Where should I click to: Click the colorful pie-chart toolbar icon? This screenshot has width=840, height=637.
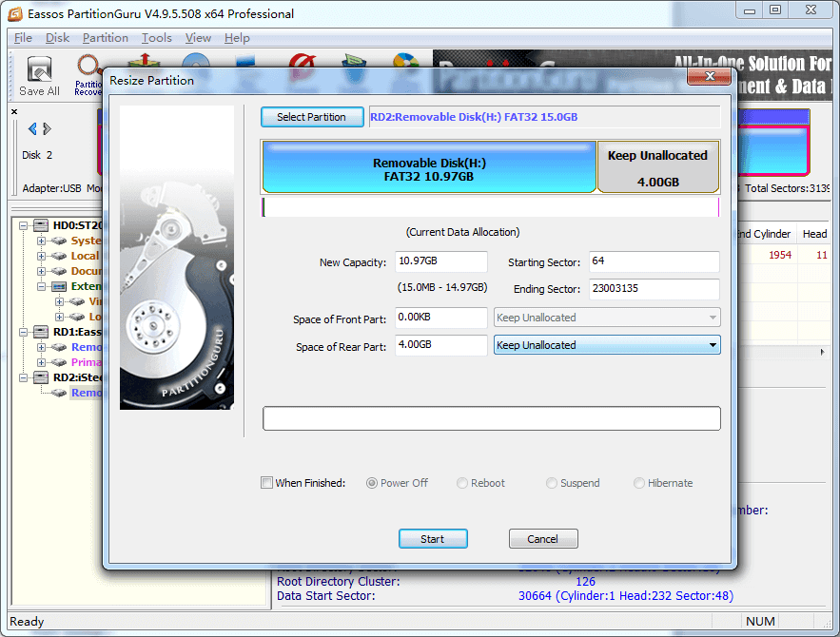[x=405, y=61]
